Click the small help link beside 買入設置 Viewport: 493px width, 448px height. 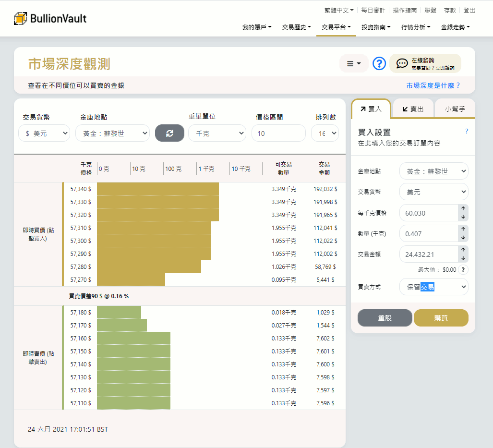coord(467,131)
